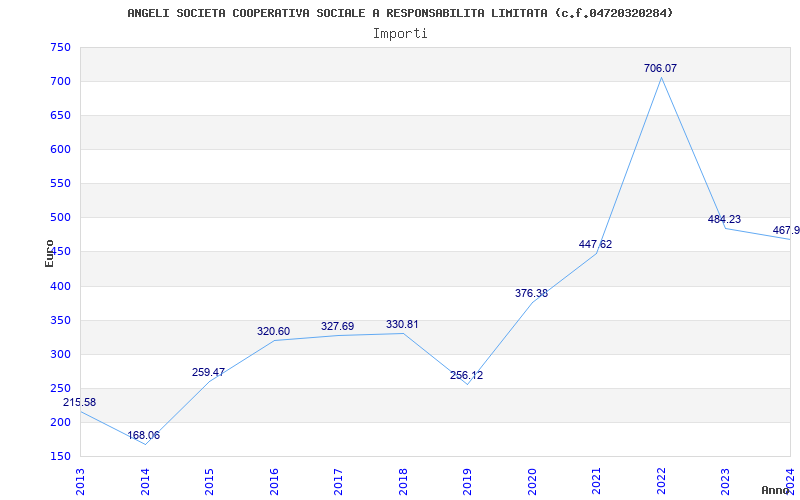
Task: Click the 256.12 data label
Action: pos(466,376)
